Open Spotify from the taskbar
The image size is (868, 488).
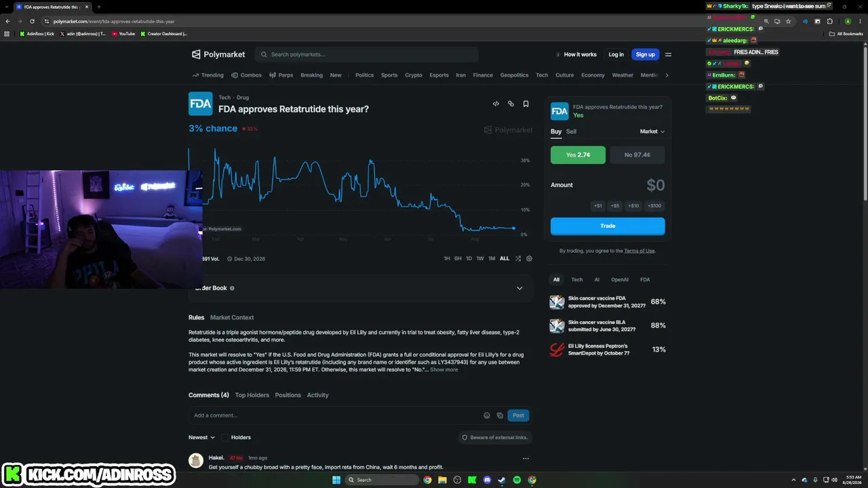[517, 480]
